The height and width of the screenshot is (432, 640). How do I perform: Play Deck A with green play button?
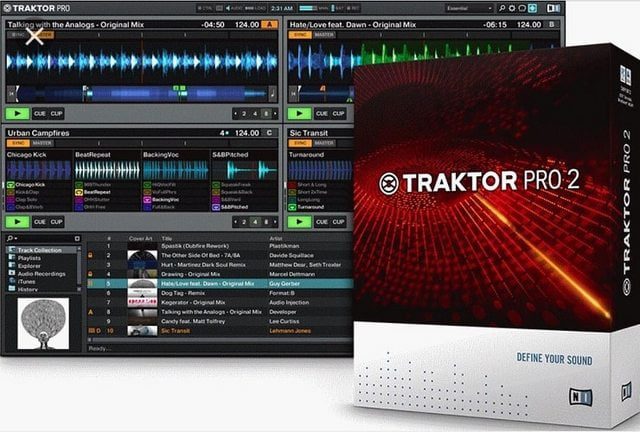tap(18, 114)
